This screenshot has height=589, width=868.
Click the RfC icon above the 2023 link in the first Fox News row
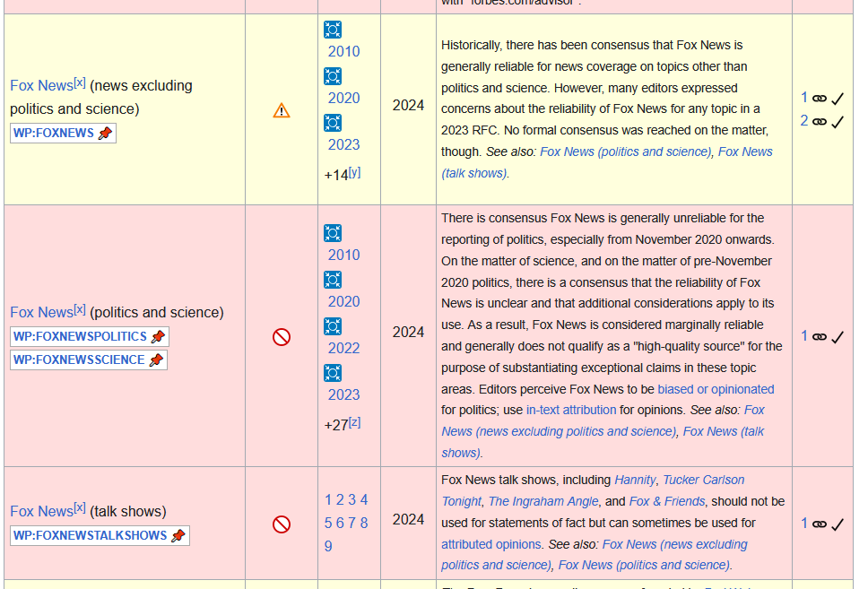(x=333, y=123)
